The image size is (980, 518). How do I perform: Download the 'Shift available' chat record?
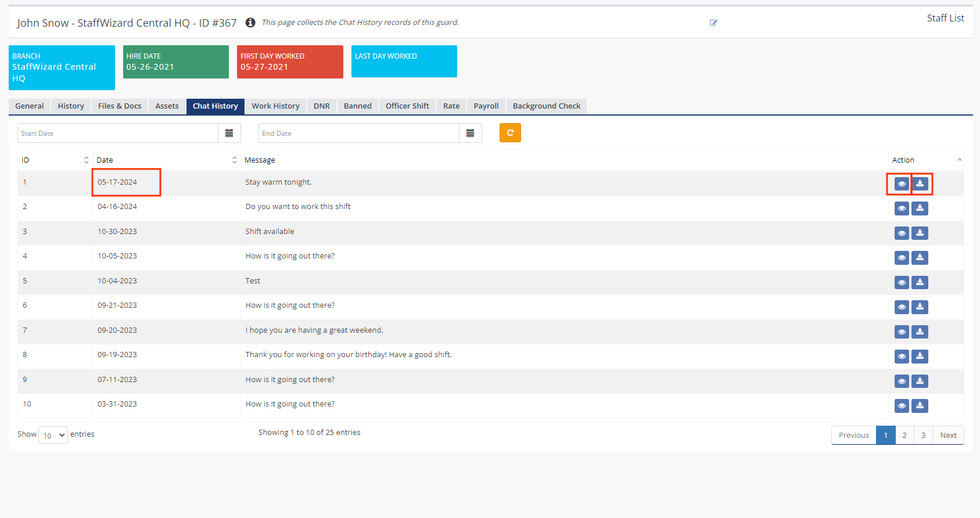[x=920, y=233]
